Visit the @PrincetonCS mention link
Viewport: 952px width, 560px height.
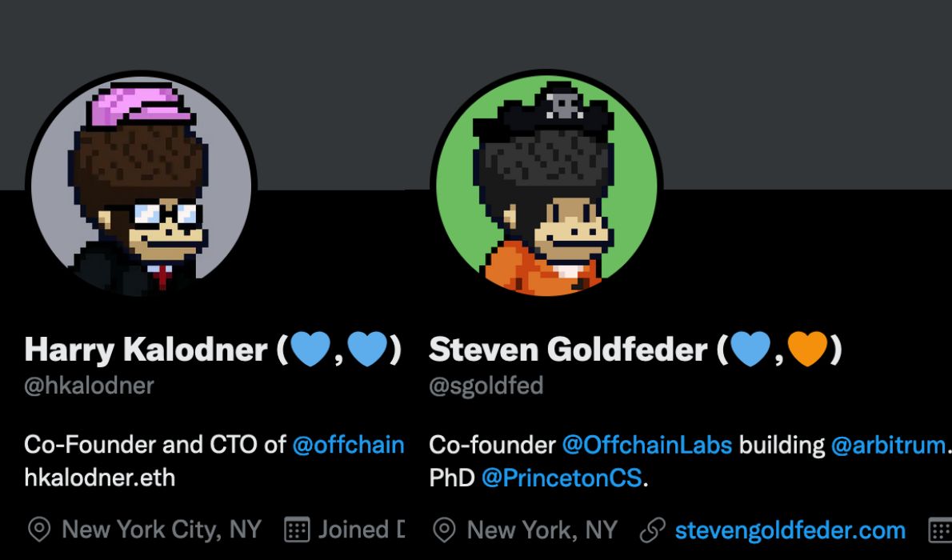(x=562, y=478)
